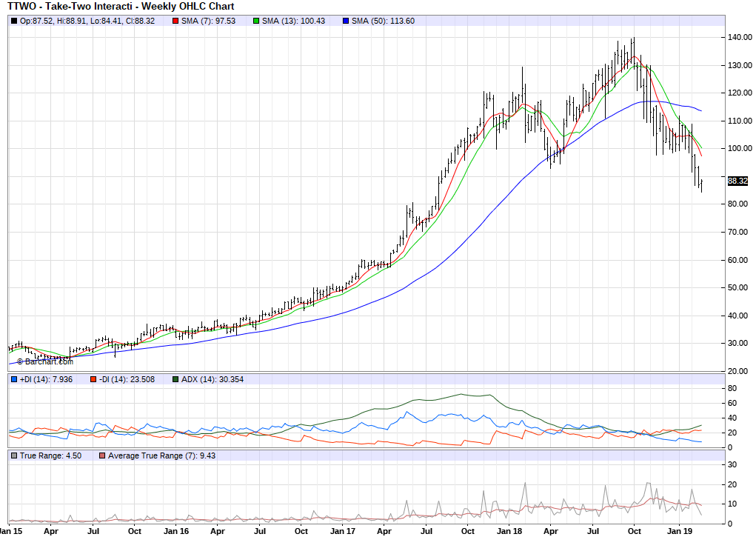Select the True Range: 4.50 label
The height and width of the screenshot is (554, 756).
(50, 455)
